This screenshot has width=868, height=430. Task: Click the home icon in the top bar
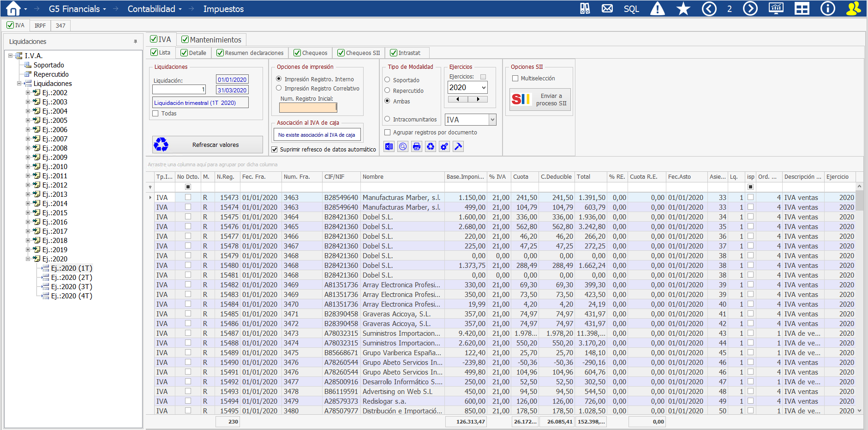(13, 9)
